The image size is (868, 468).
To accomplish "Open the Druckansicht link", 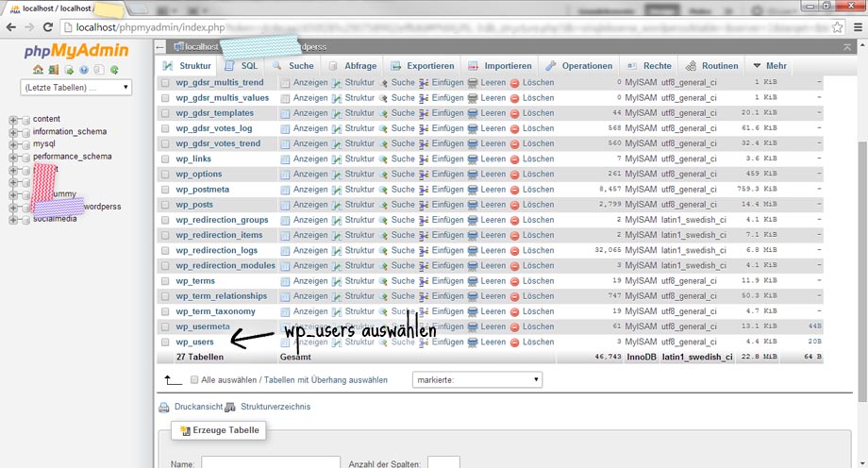I will click(198, 407).
